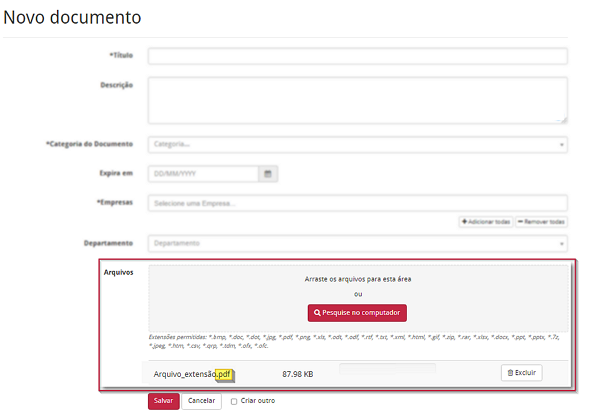Click the Cancelar button
Image resolution: width=590 pixels, height=416 pixels.
[201, 401]
